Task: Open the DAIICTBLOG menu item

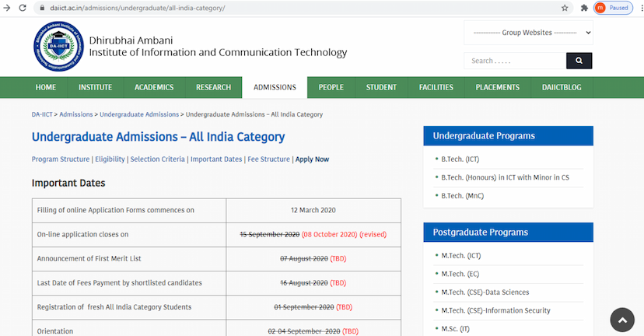Action: pyautogui.click(x=562, y=87)
